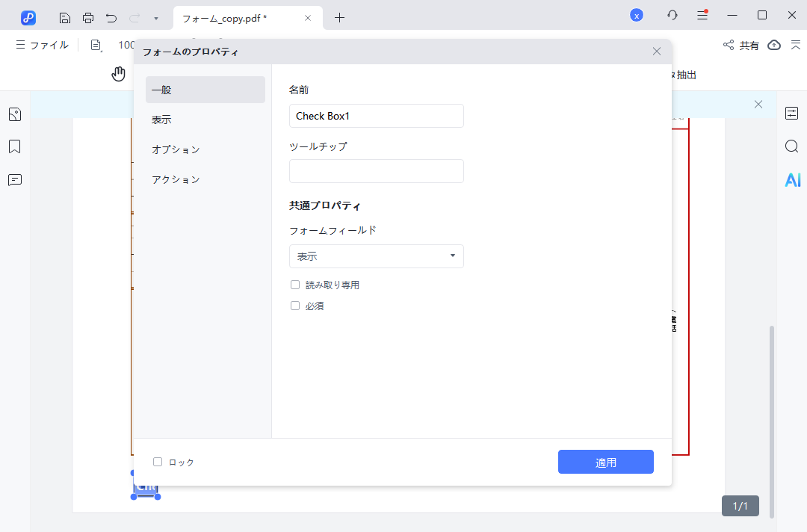Open the page display options dropdown

click(96, 45)
